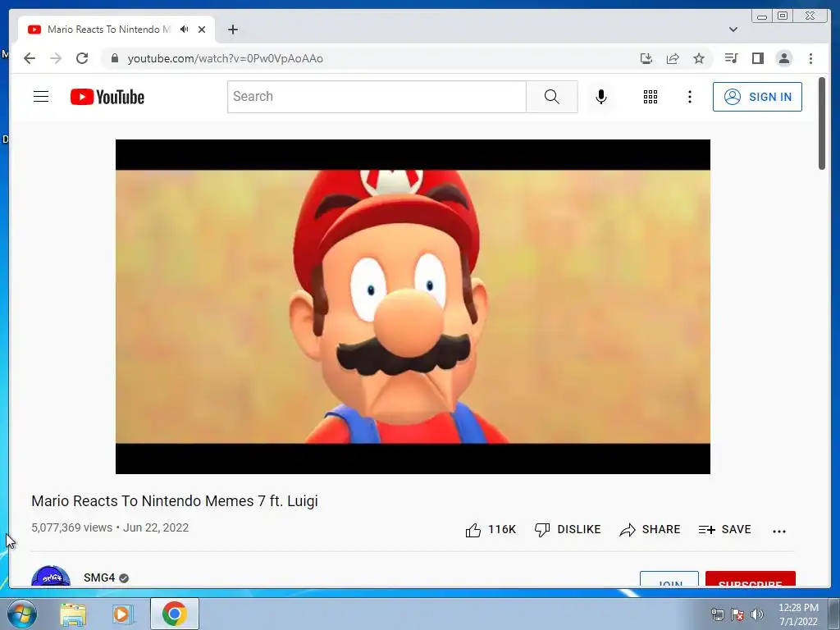Image resolution: width=840 pixels, height=630 pixels.
Task: Share this page via Chrome share icon
Action: coord(673,58)
